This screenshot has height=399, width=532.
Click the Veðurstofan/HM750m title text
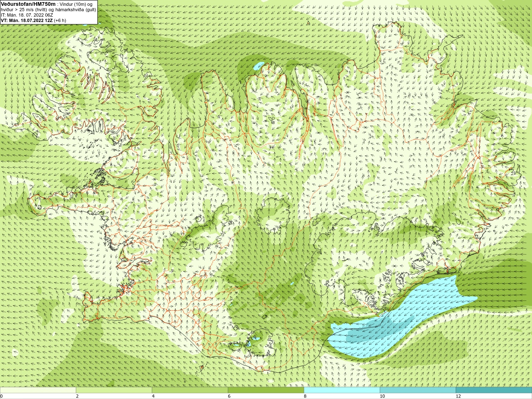pos(28,4)
